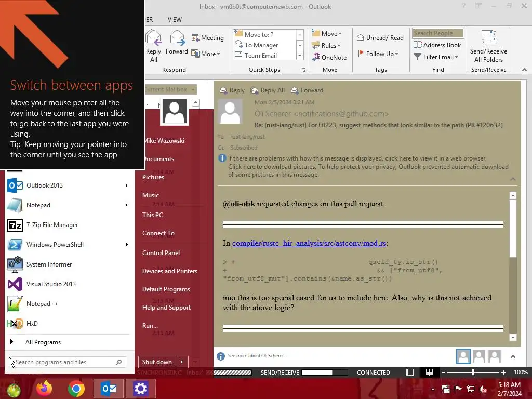
Task: Select the To Manager quick step
Action: tap(265, 45)
